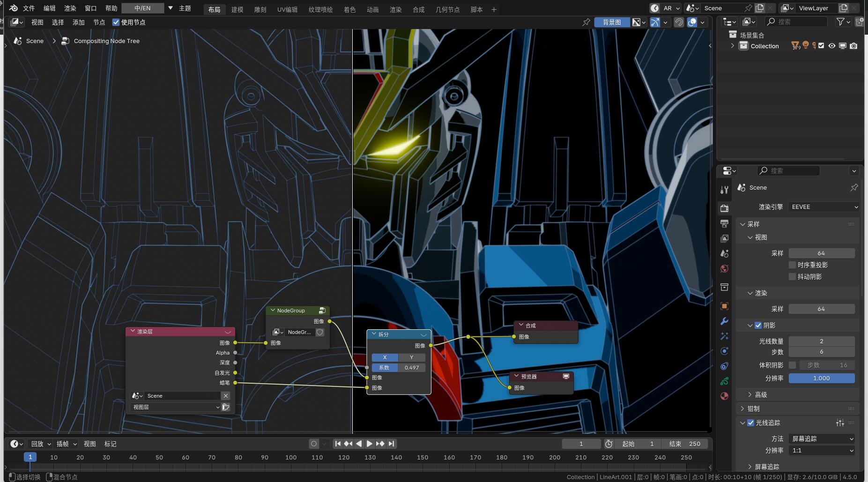Open the 渲染 menu in top bar
The width and height of the screenshot is (868, 482).
(70, 8)
